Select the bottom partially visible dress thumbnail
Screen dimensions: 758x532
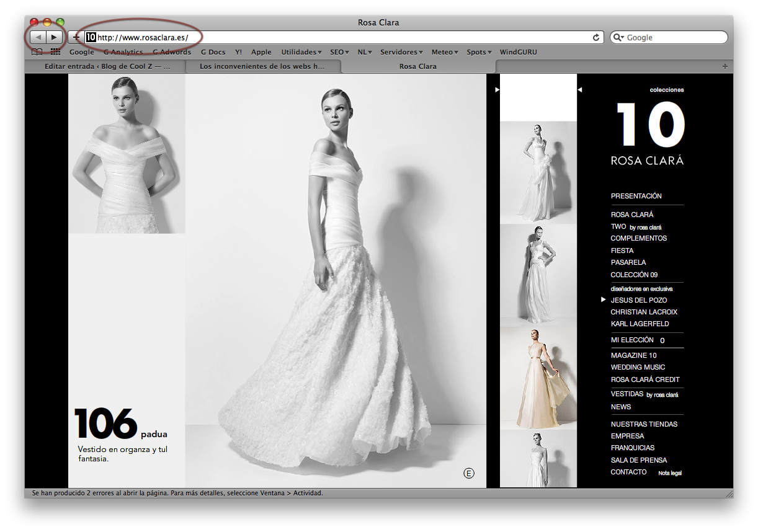[538, 459]
